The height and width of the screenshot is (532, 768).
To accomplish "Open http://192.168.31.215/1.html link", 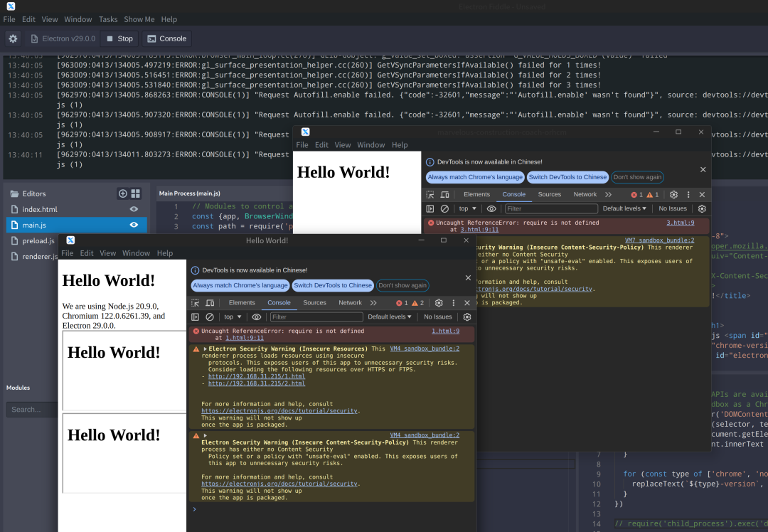I will [x=256, y=376].
